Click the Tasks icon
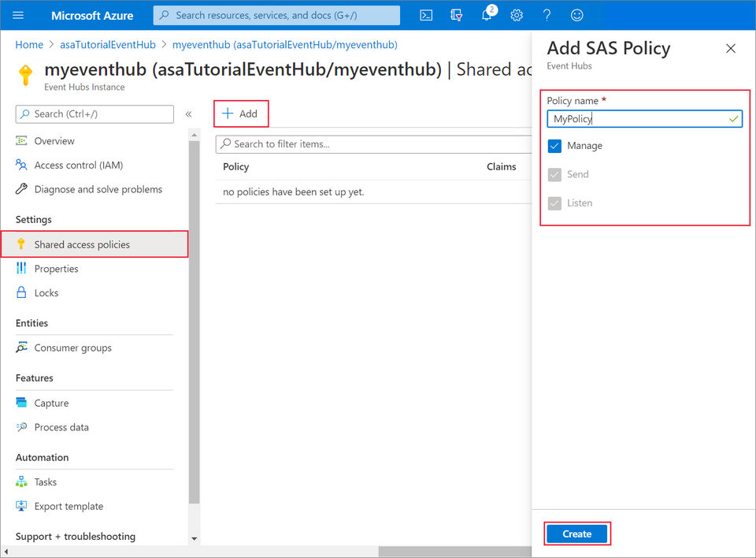 21,482
